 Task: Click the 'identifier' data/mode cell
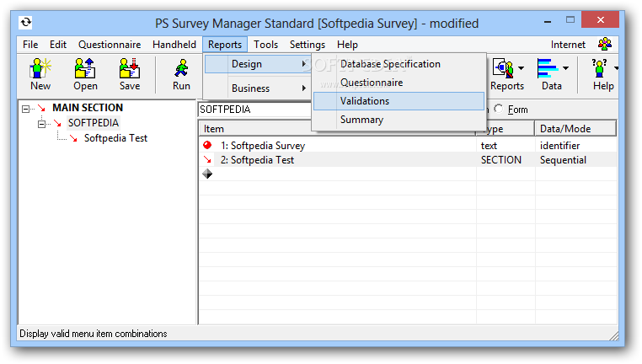pyautogui.click(x=559, y=146)
